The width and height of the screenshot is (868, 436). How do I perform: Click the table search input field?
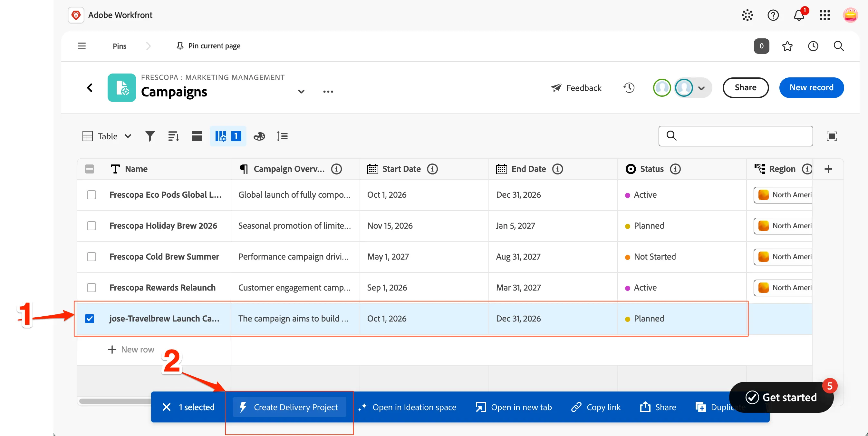(736, 136)
